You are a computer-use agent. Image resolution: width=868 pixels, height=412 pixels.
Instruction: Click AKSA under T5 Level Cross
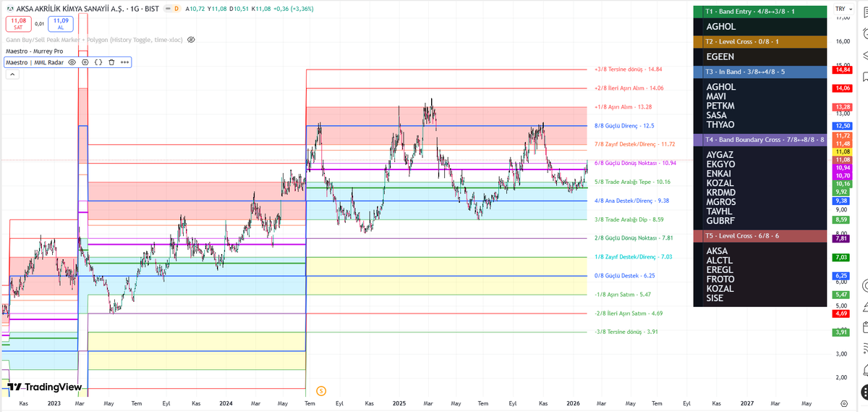718,251
